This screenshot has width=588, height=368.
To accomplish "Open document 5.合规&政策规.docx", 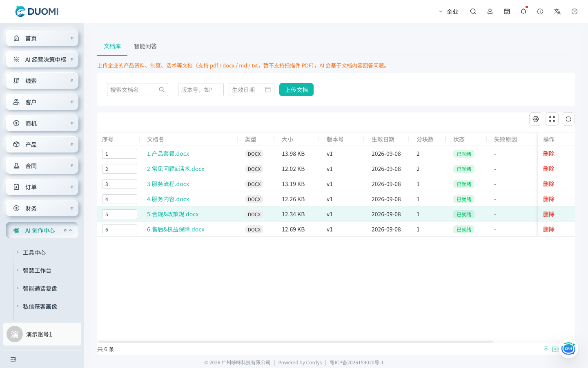I will 173,214.
